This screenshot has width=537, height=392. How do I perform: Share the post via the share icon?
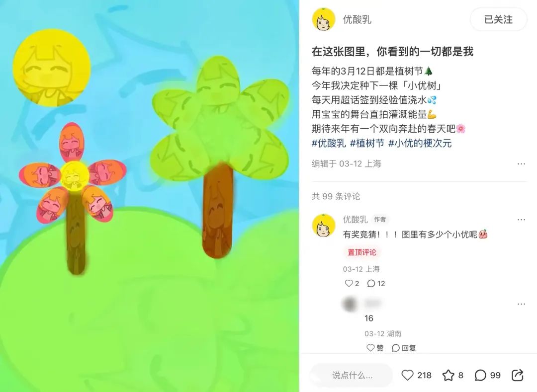518,375
